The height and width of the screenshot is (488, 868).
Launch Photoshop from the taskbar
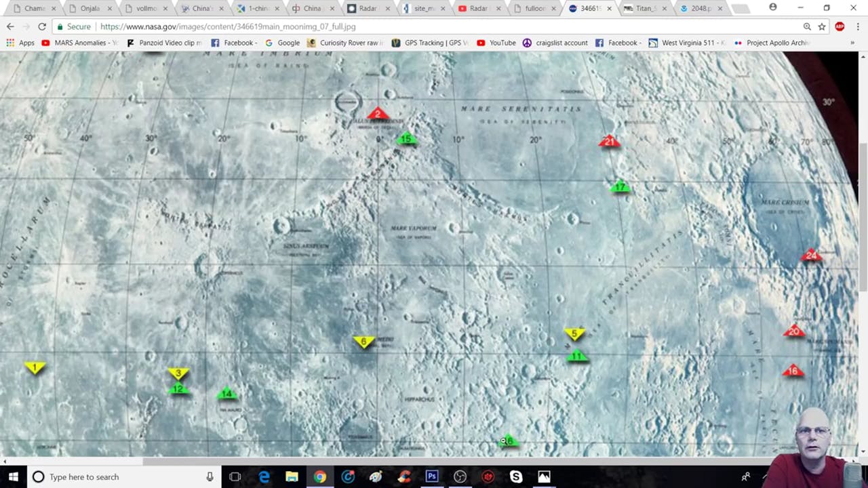click(x=432, y=476)
